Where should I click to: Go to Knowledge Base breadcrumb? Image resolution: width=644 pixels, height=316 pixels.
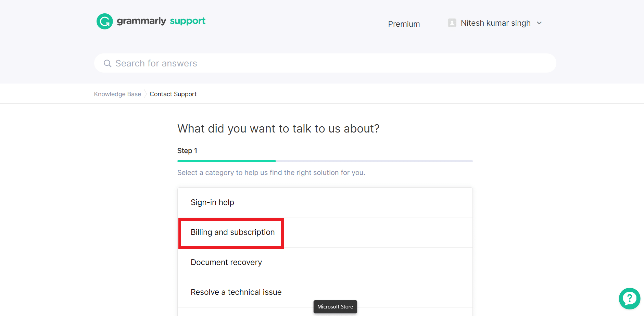tap(117, 94)
